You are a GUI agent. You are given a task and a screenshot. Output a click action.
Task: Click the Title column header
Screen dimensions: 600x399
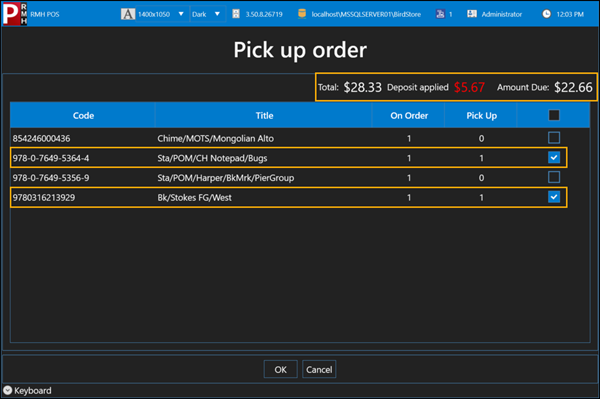[264, 116]
